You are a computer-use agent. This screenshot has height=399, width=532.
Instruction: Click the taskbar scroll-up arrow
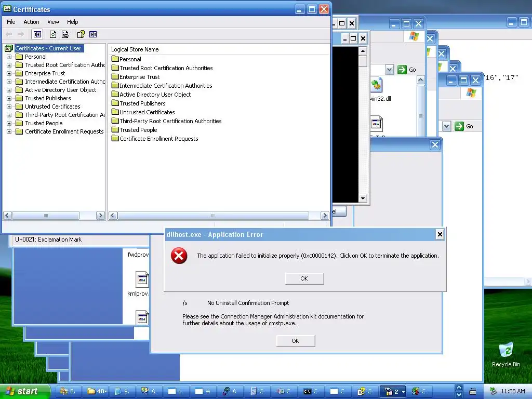click(459, 388)
